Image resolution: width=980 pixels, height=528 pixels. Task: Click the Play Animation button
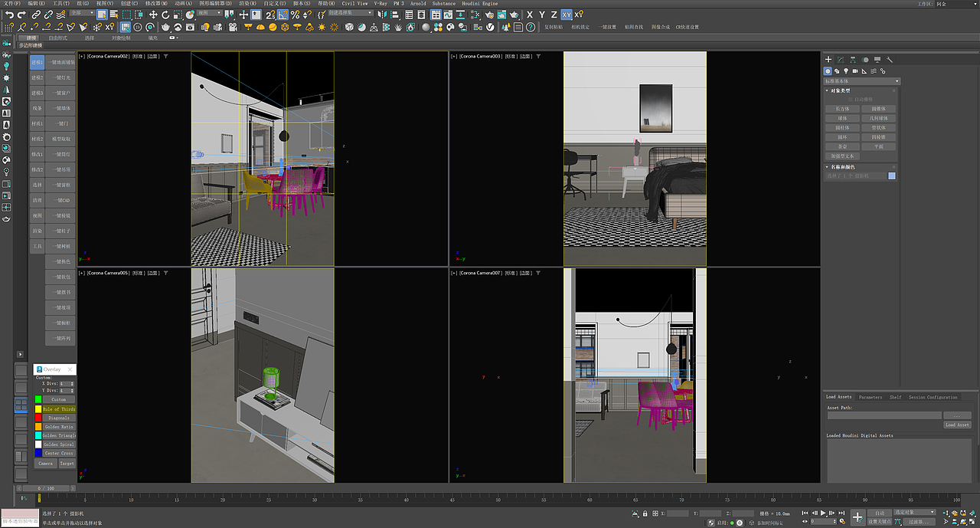pos(823,513)
